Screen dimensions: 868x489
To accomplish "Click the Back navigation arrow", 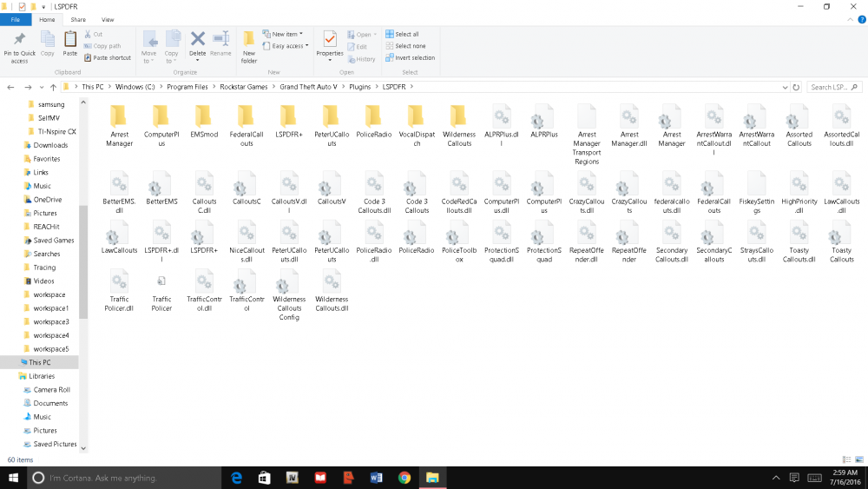I will 10,87.
